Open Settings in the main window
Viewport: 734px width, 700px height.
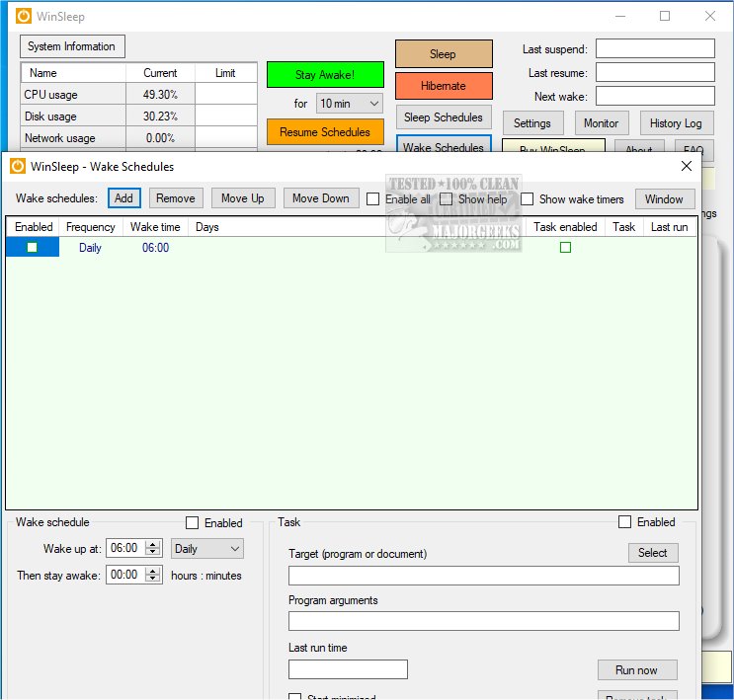pyautogui.click(x=532, y=123)
